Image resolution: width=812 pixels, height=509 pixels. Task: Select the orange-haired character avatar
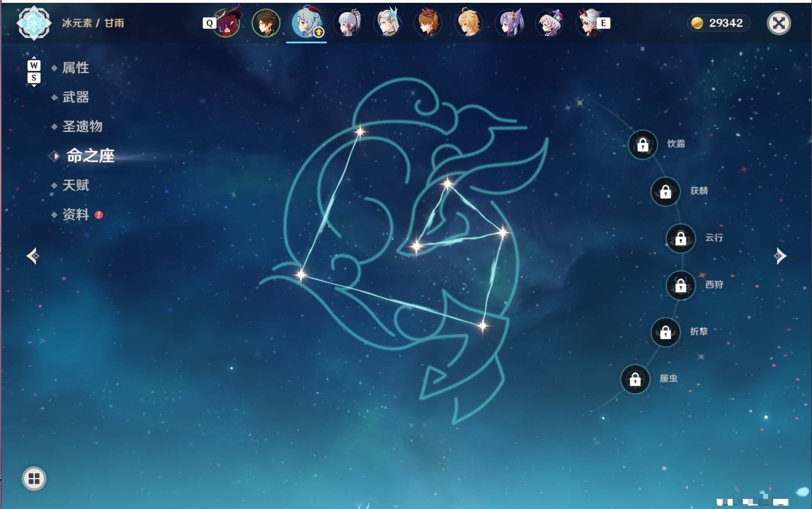(x=428, y=23)
